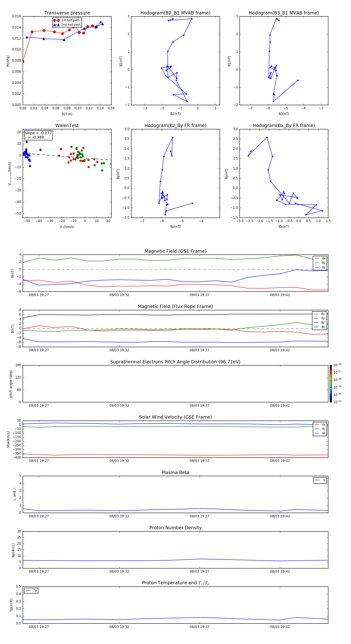Click the 'Hodogram(Bx_By FR frame)' title

tap(284, 125)
